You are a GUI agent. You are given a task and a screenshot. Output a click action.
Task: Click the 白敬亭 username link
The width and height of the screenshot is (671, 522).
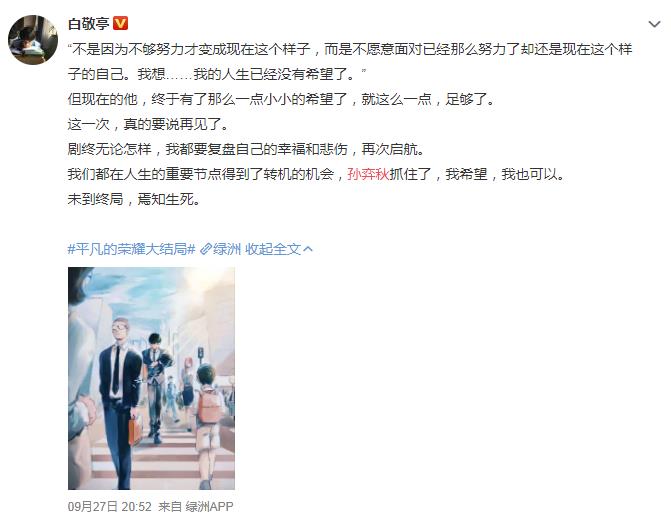[89, 24]
